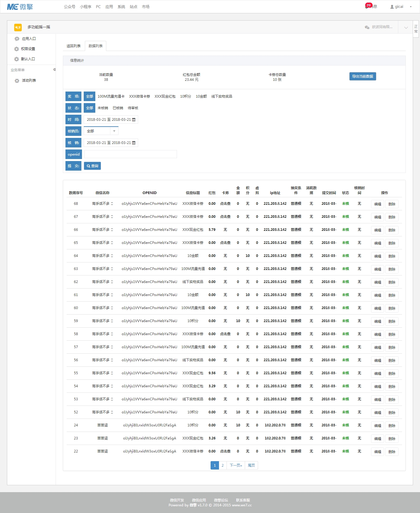Click the gear icon for 权限设置
The width and height of the screenshot is (420, 513).
point(17,49)
